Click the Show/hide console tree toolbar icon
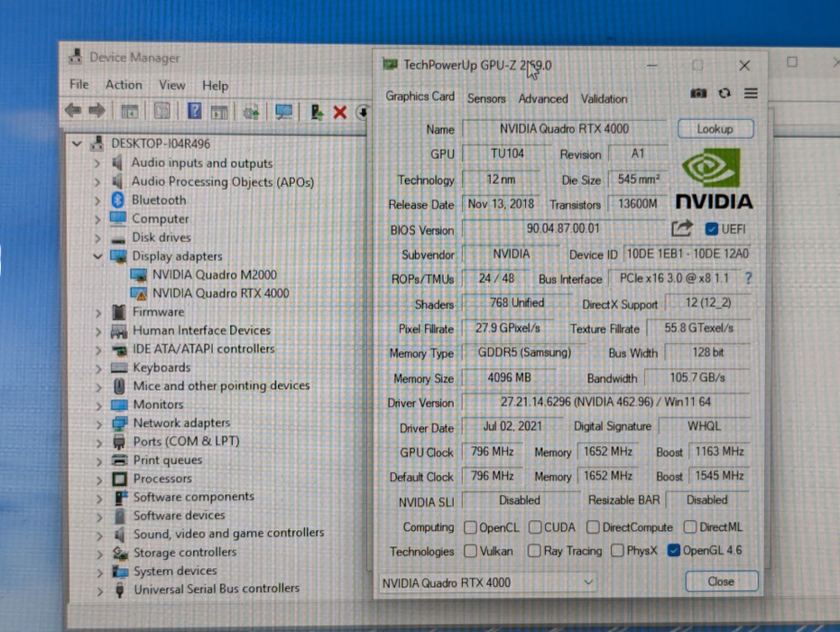This screenshot has width=840, height=632. pyautogui.click(x=130, y=111)
